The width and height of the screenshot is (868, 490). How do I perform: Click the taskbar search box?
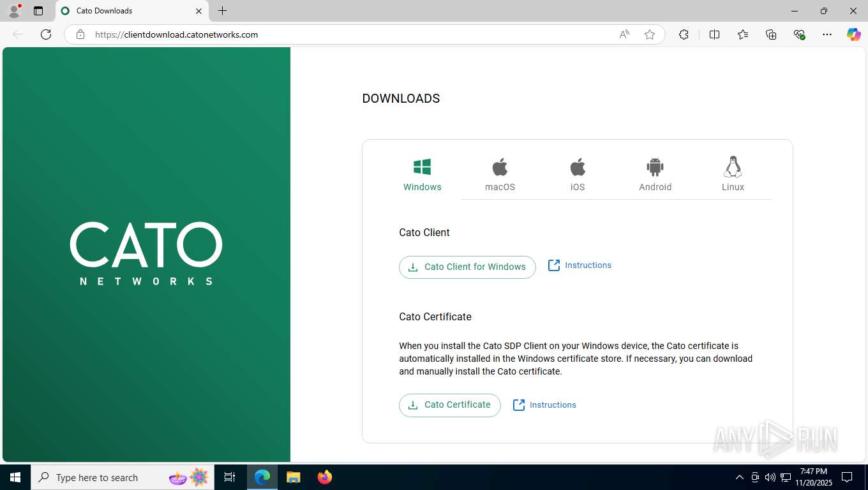click(x=124, y=477)
